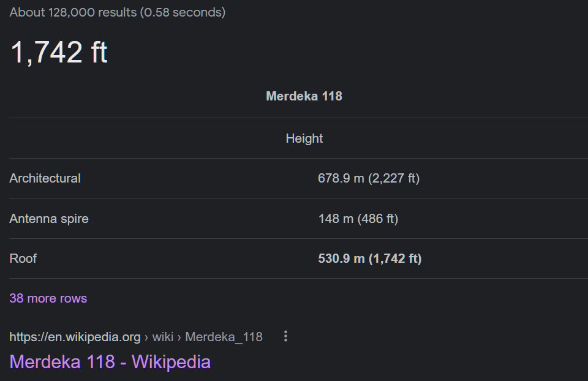Viewport: 588px width, 381px height.
Task: Click the large 1,742 ft answer
Action: click(59, 53)
